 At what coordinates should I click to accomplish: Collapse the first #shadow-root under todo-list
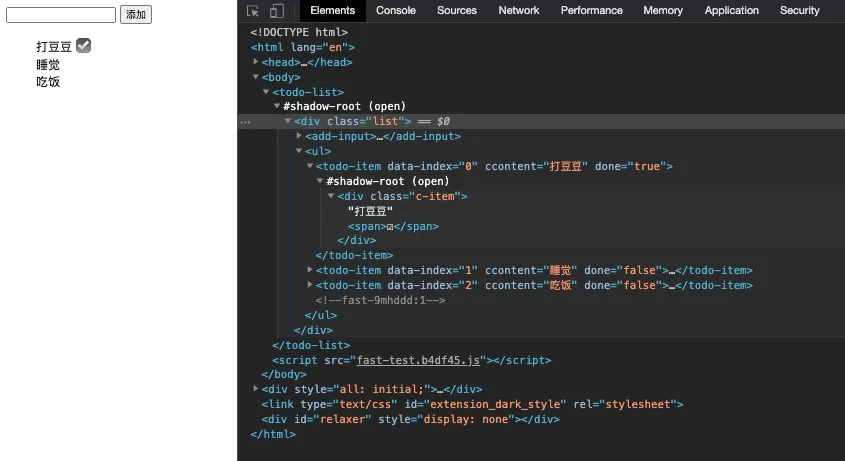(277, 106)
